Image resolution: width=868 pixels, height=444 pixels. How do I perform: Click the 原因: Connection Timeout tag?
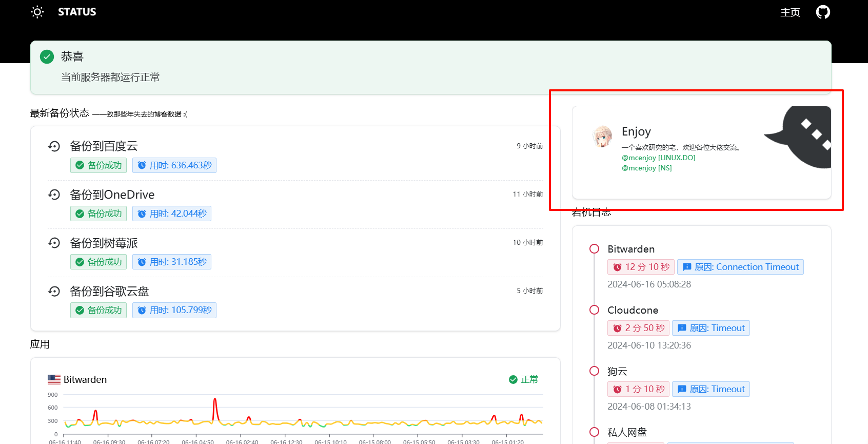740,267
